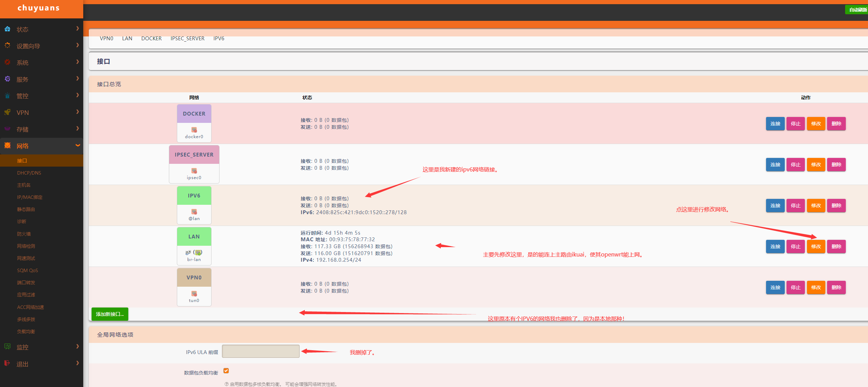
Task: Click 修改 for the VPN0 interface
Action: [816, 287]
